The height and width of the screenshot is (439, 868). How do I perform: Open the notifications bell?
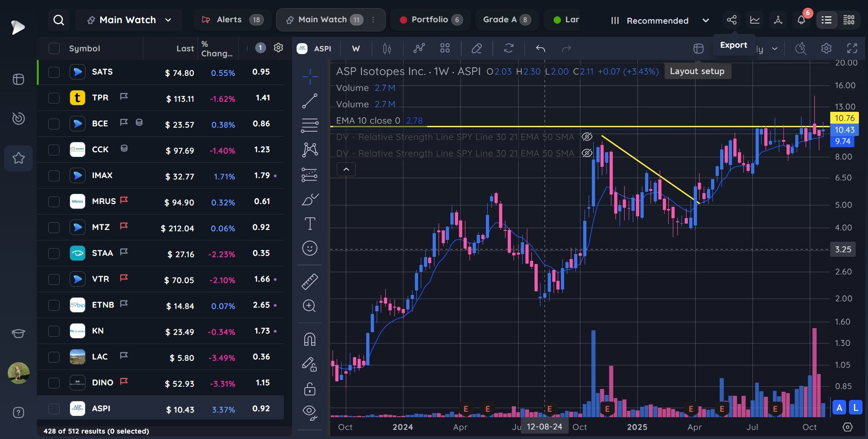coord(801,20)
